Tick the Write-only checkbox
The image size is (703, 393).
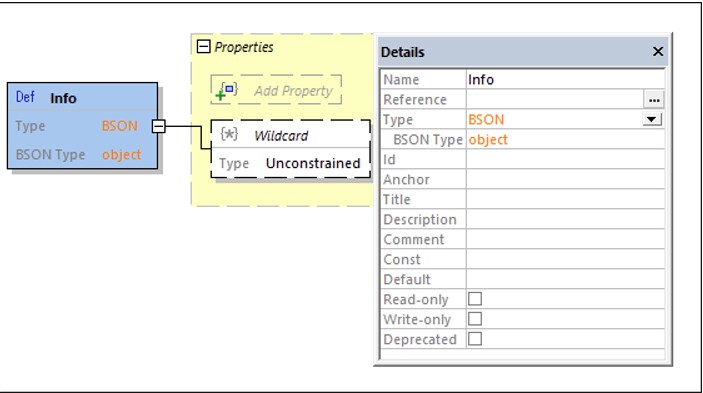click(475, 319)
